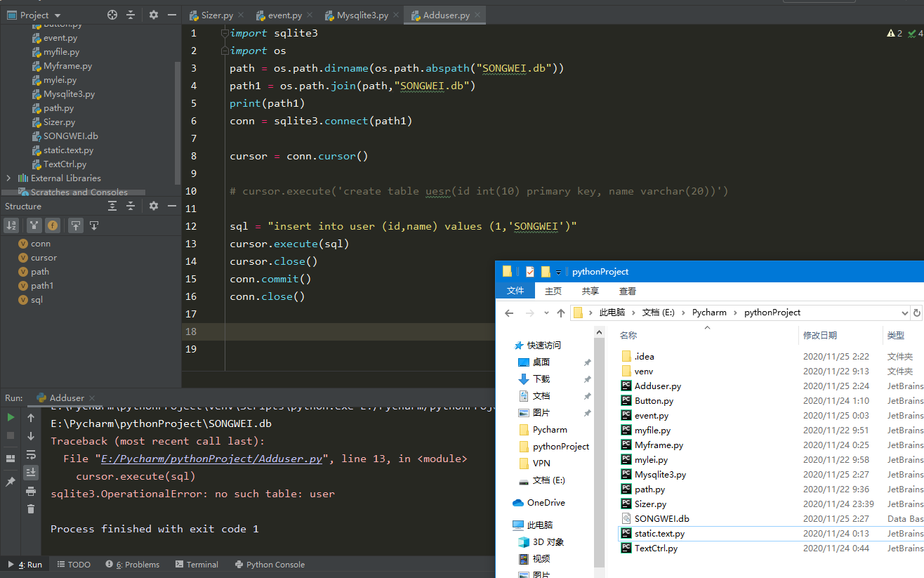The image size is (924, 578).
Task: Click the Properties icon in Explorer title bar
Action: 530,272
